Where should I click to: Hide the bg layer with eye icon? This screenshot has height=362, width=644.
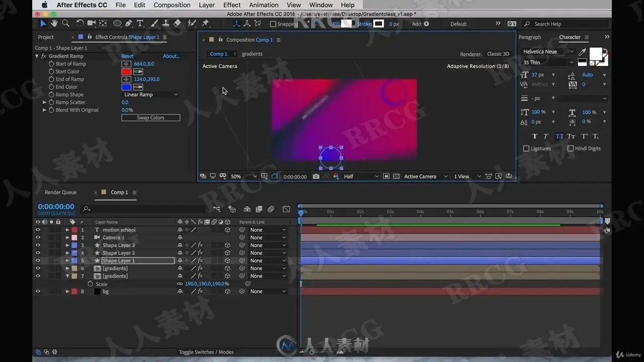[x=38, y=291]
